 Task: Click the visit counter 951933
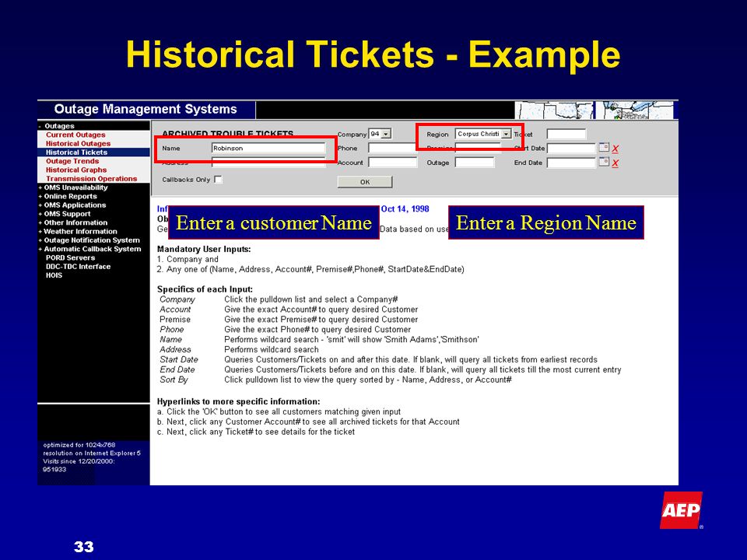[x=54, y=469]
